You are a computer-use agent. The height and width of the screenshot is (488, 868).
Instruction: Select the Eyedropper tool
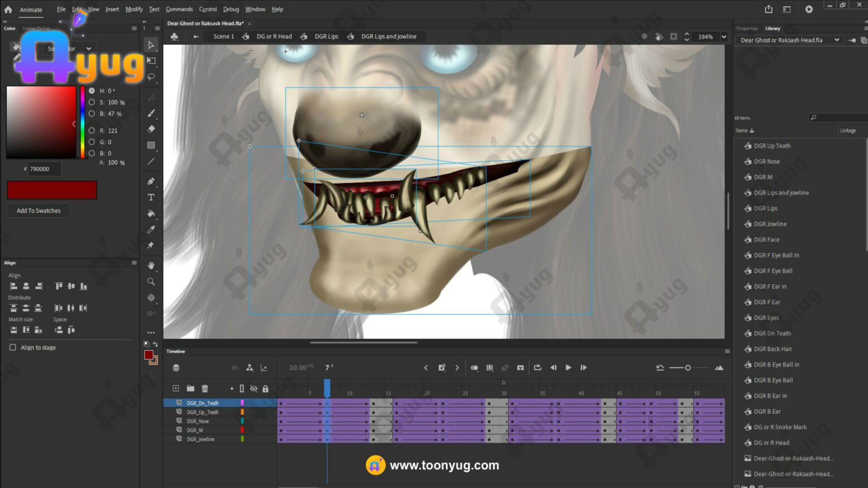click(x=151, y=229)
